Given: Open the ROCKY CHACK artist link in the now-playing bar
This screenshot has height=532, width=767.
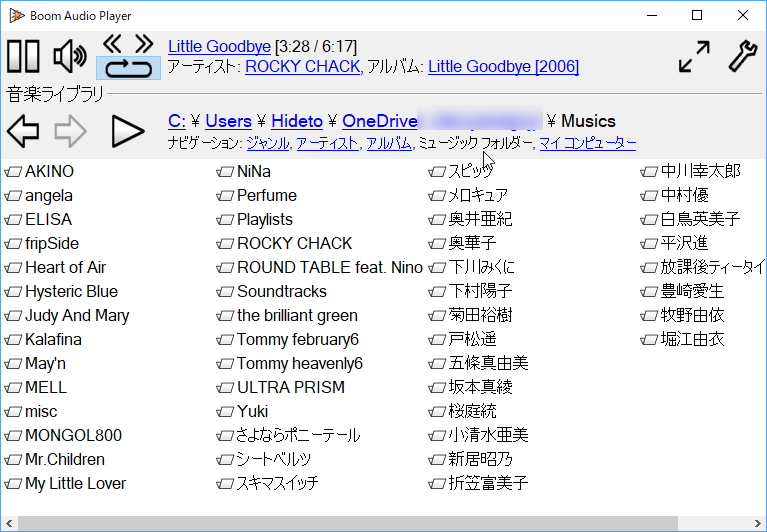Looking at the screenshot, I should pyautogui.click(x=302, y=66).
